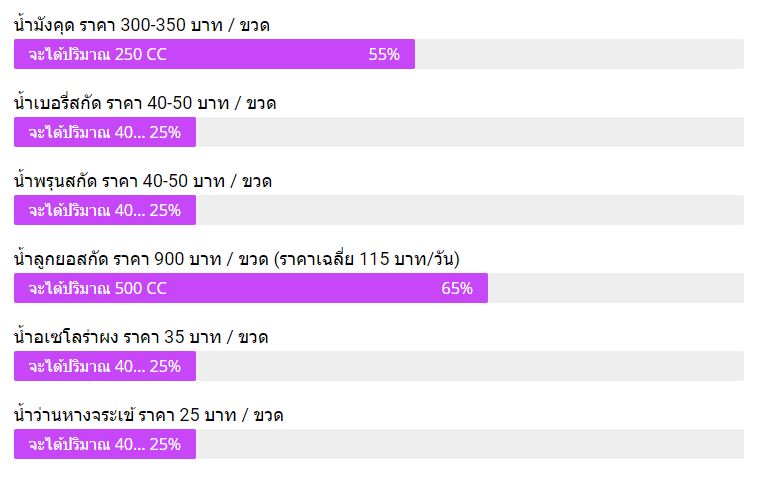Screen dimensions: 758x502
Task: Click the น้ำมังคุด 300-350 บาท heading
Action: click(142, 25)
